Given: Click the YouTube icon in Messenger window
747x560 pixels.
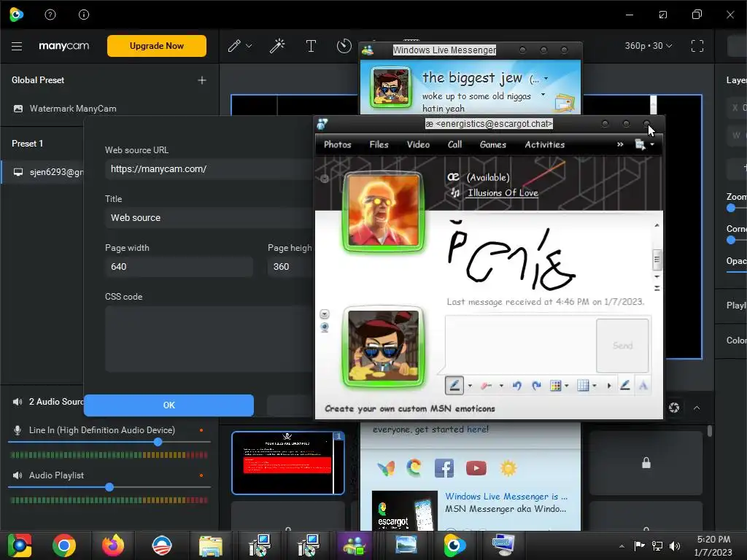Looking at the screenshot, I should click(476, 468).
